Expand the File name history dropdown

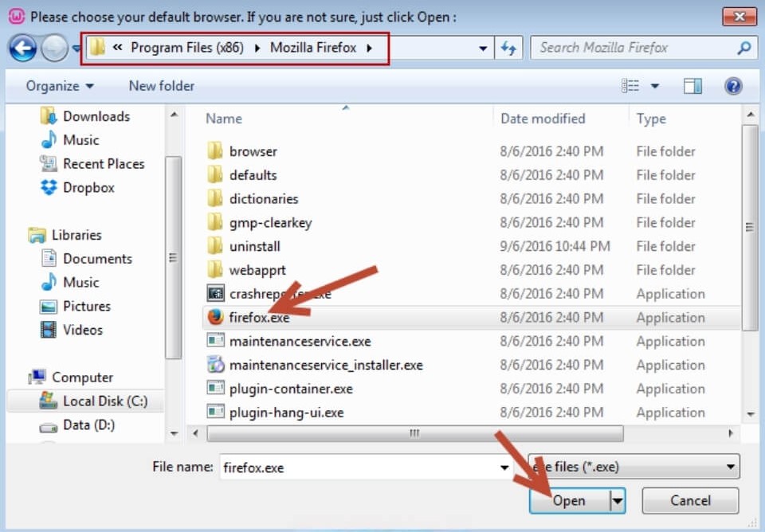pos(504,467)
